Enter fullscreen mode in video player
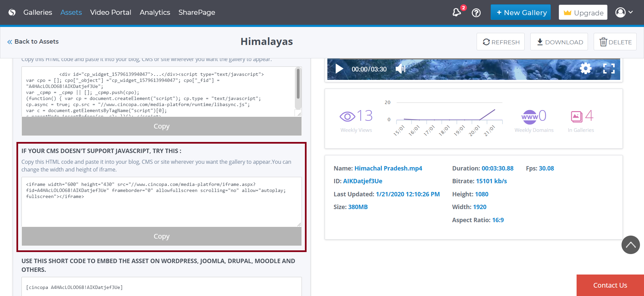 click(x=609, y=68)
